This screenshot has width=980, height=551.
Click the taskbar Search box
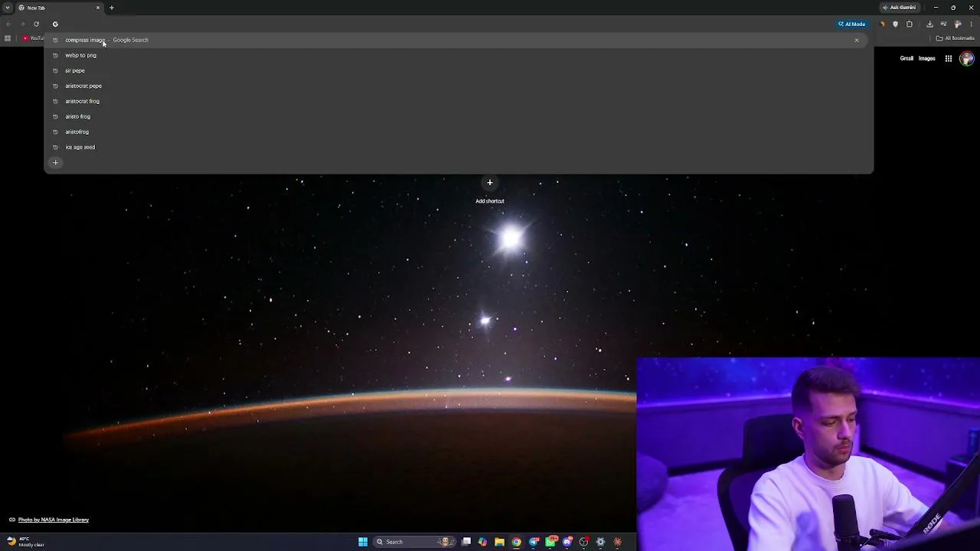tap(414, 542)
